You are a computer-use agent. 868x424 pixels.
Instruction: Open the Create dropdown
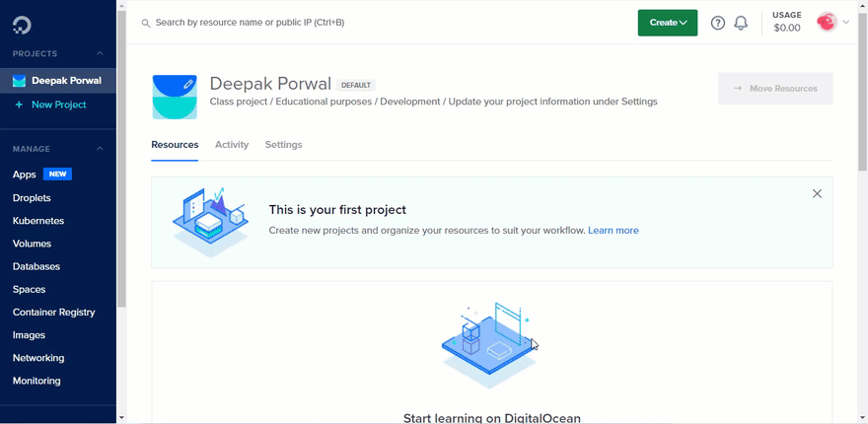668,23
